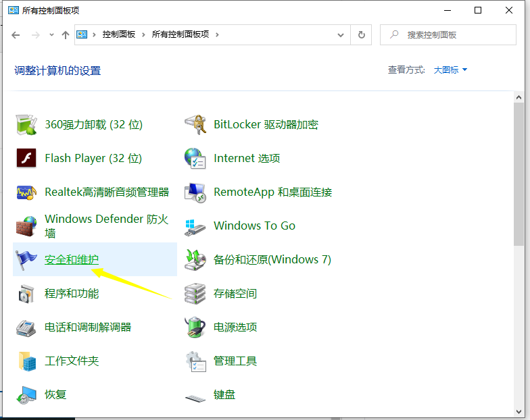
Task: Click the 恢复 recovery monitor icon
Action: pyautogui.click(x=26, y=394)
